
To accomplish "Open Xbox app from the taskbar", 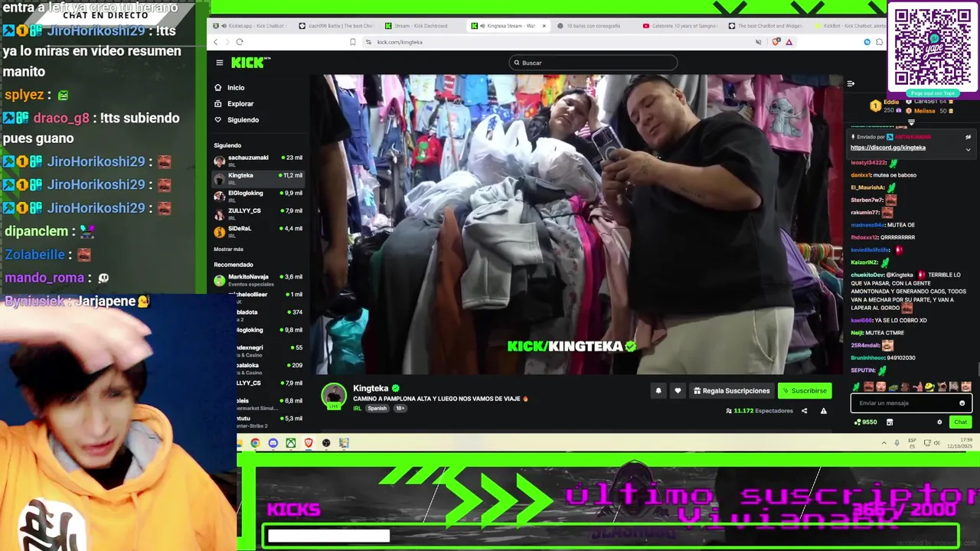I will tap(291, 443).
